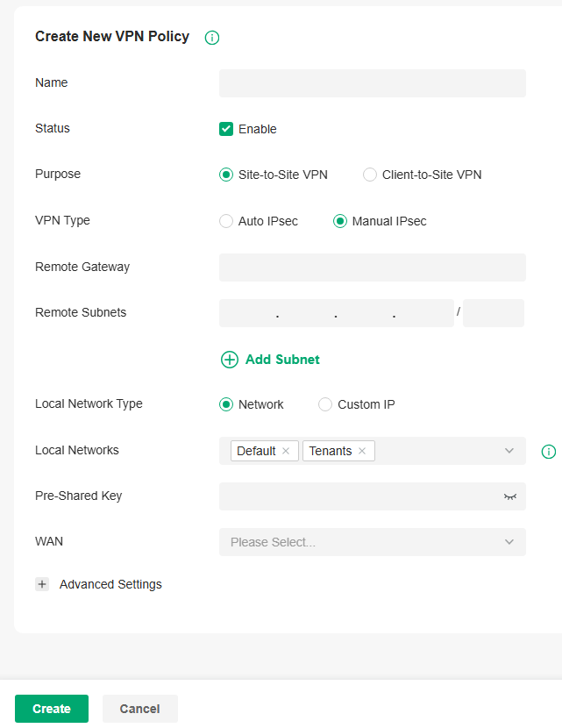Enable the Status checkbox
This screenshot has height=728, width=562.
point(226,128)
